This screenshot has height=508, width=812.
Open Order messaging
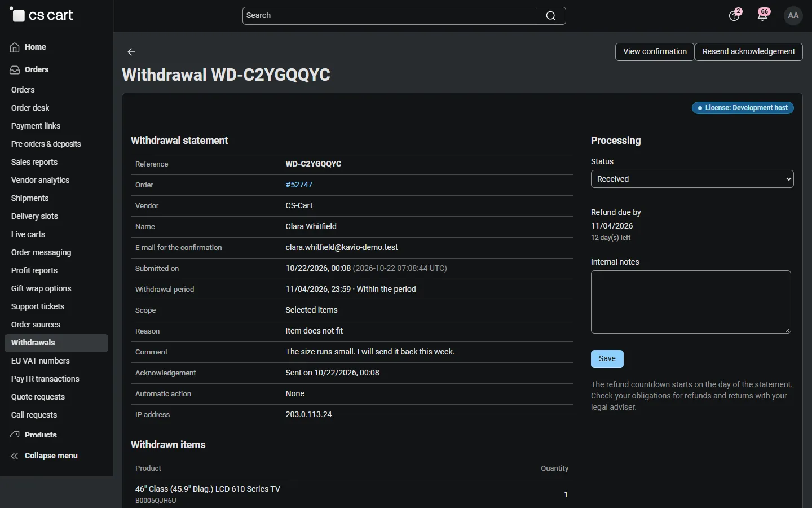[x=41, y=252]
